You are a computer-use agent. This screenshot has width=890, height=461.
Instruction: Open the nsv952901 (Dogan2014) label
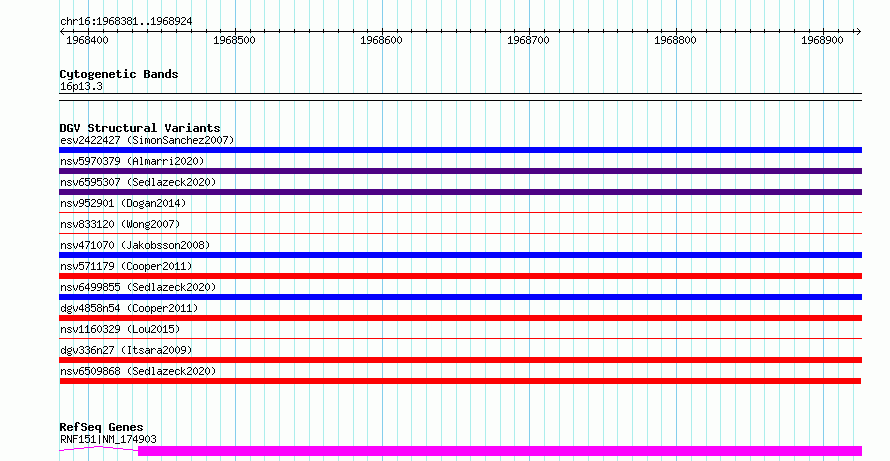coord(123,203)
